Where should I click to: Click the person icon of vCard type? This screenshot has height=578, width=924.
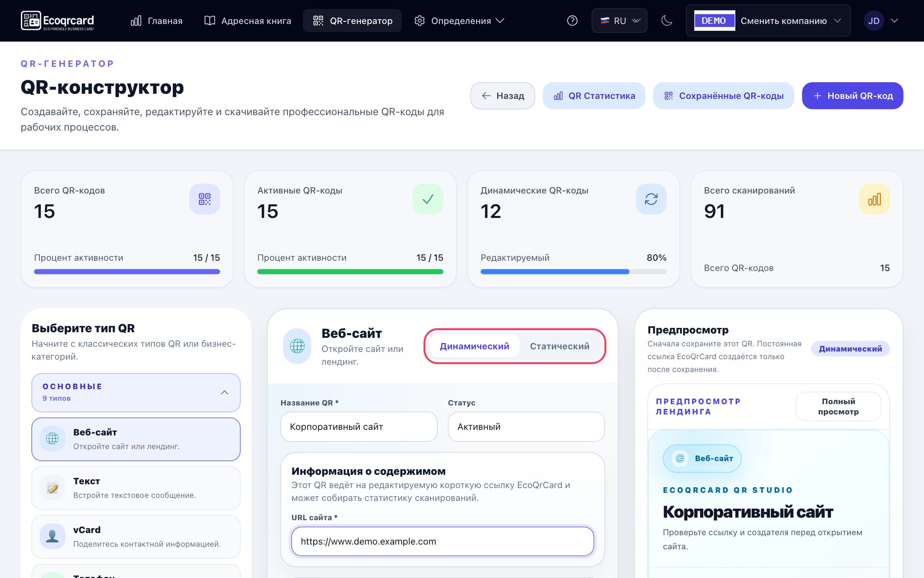coord(52,536)
